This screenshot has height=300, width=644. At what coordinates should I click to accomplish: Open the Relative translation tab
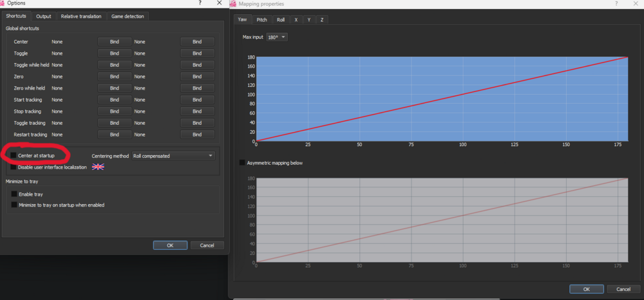pyautogui.click(x=81, y=16)
